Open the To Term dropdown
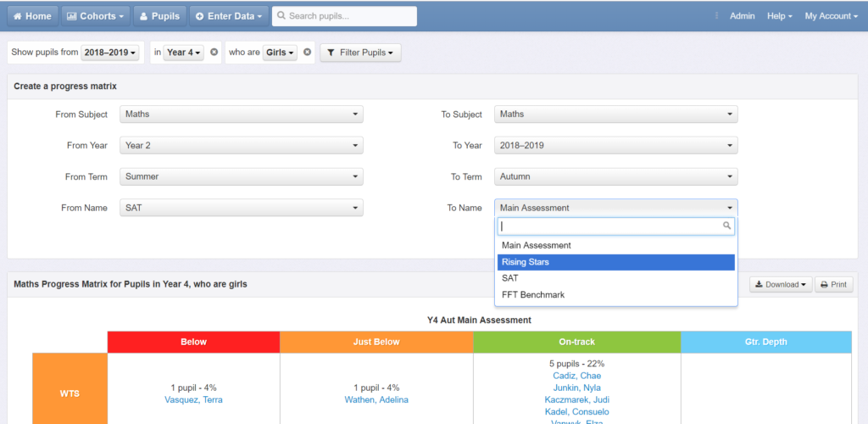This screenshot has height=424, width=868. [x=615, y=176]
